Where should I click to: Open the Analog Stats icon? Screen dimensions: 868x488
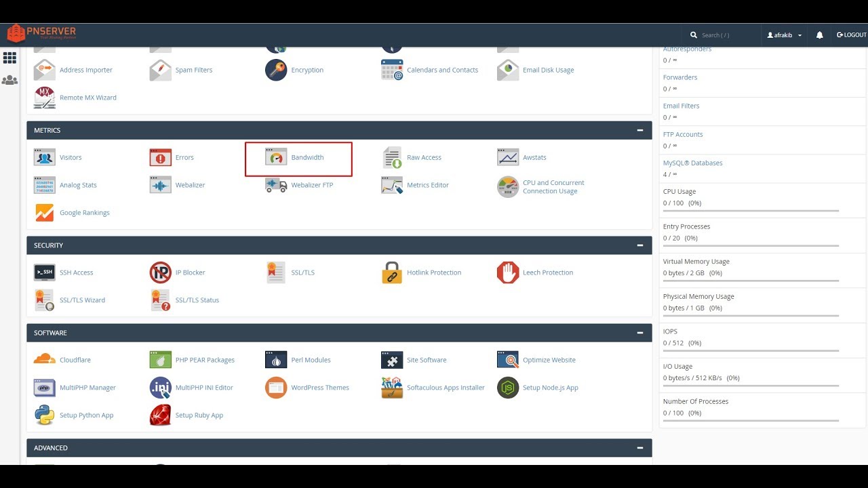point(45,185)
